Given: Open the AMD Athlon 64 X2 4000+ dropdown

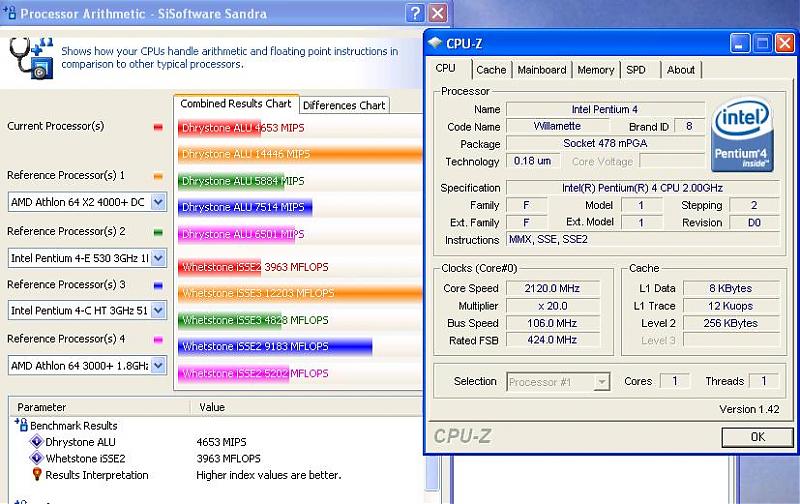Looking at the screenshot, I should [x=159, y=202].
